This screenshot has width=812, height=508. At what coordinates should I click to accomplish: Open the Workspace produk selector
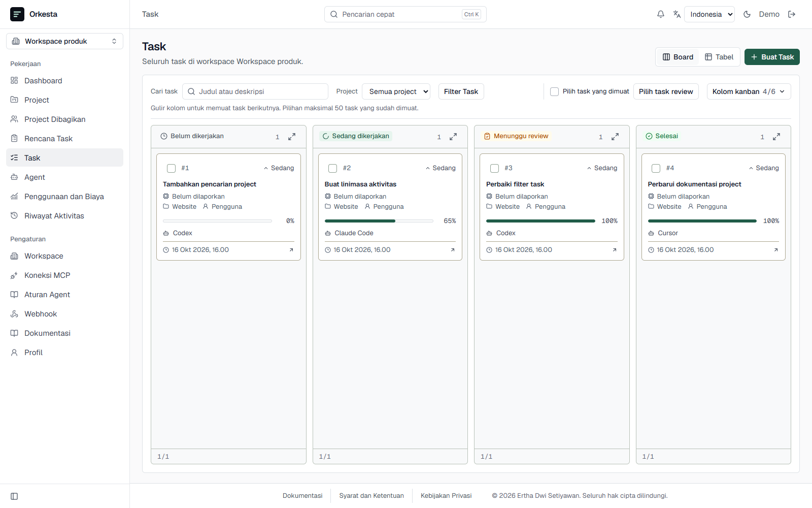[64, 41]
